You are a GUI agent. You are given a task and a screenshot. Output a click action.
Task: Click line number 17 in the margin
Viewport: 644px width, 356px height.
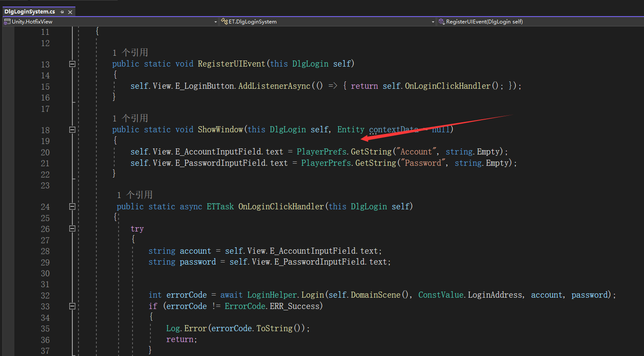tap(45, 109)
